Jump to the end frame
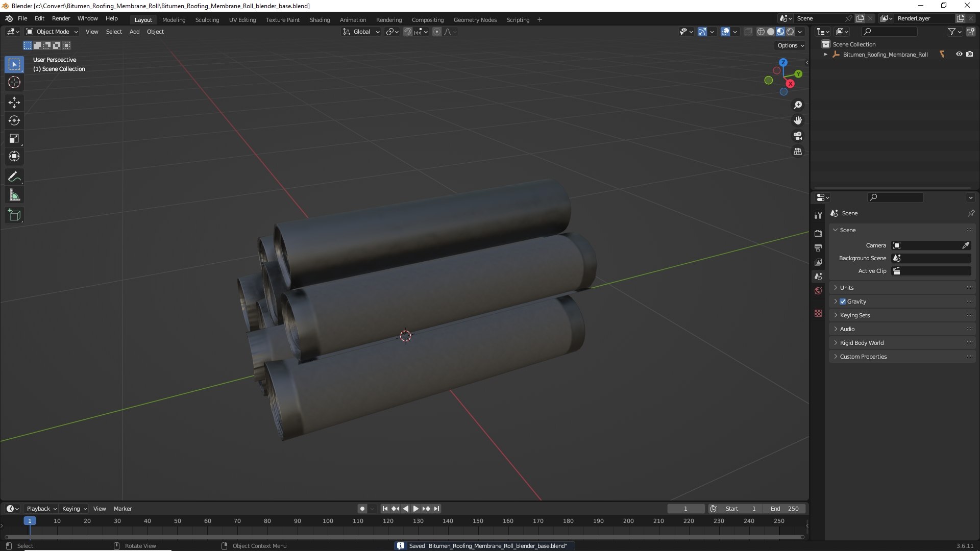The image size is (980, 551). [x=436, y=509]
